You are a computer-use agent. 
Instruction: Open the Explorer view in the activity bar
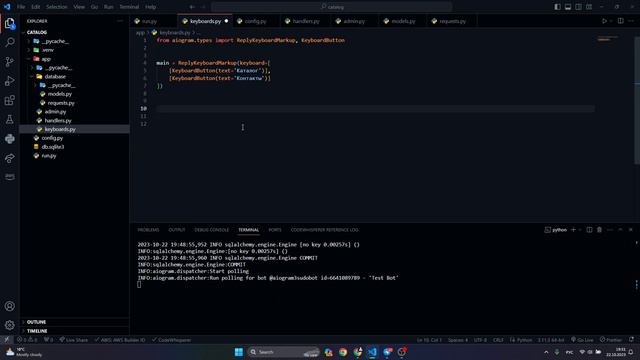tap(9, 23)
